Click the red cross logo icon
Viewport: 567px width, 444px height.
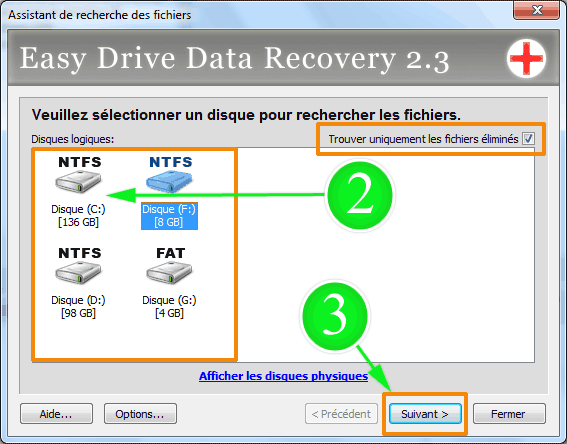[x=526, y=58]
